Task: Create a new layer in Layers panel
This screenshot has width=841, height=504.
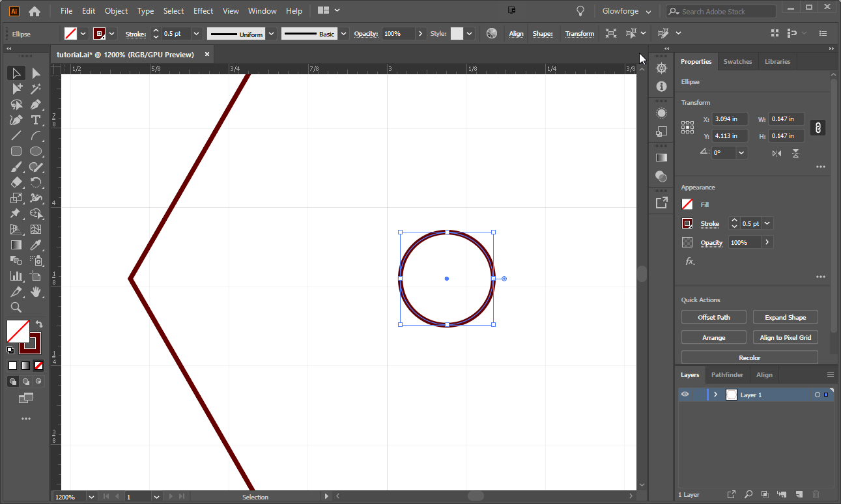Action: click(x=799, y=494)
